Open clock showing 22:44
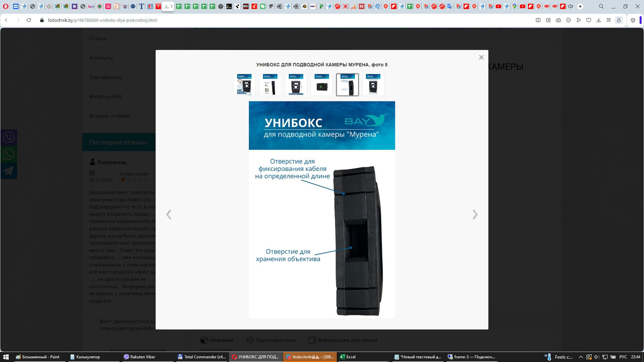This screenshot has height=362, width=644. [x=636, y=357]
